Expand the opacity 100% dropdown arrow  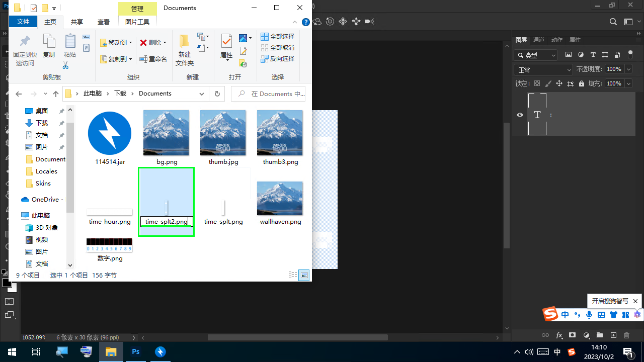pos(628,69)
